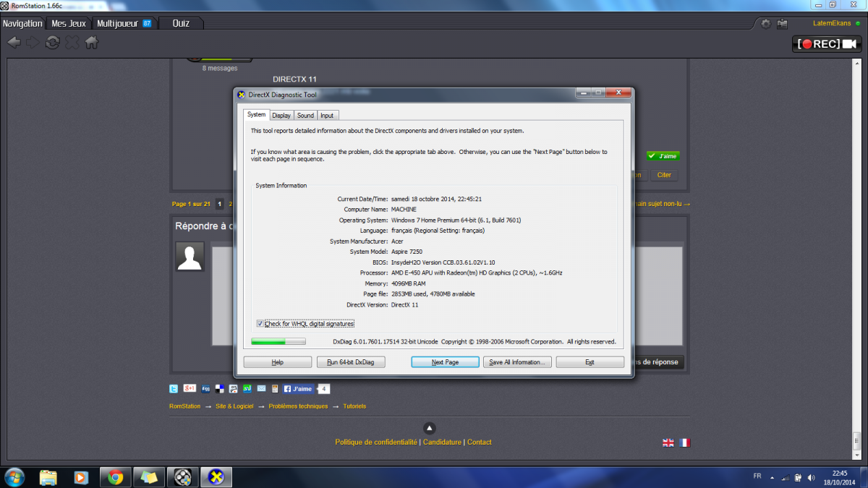This screenshot has height=488, width=868.
Task: Click the RomStation forward arrow
Action: point(33,43)
